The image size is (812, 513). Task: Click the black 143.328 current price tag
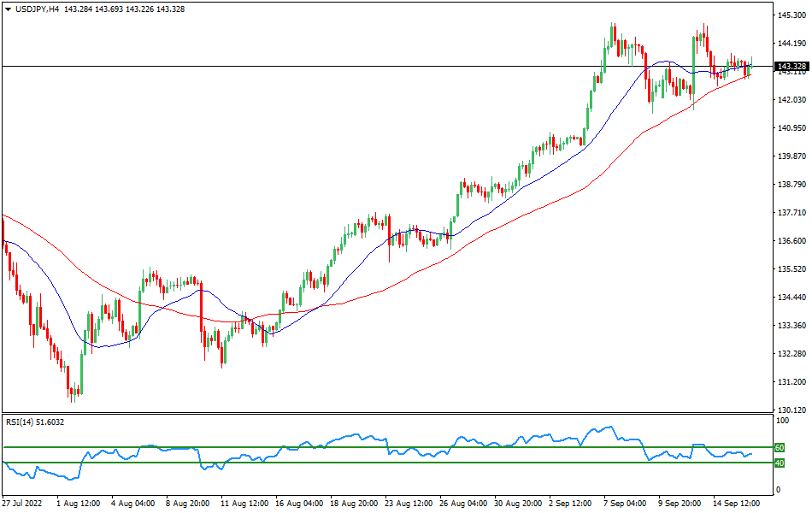(791, 66)
